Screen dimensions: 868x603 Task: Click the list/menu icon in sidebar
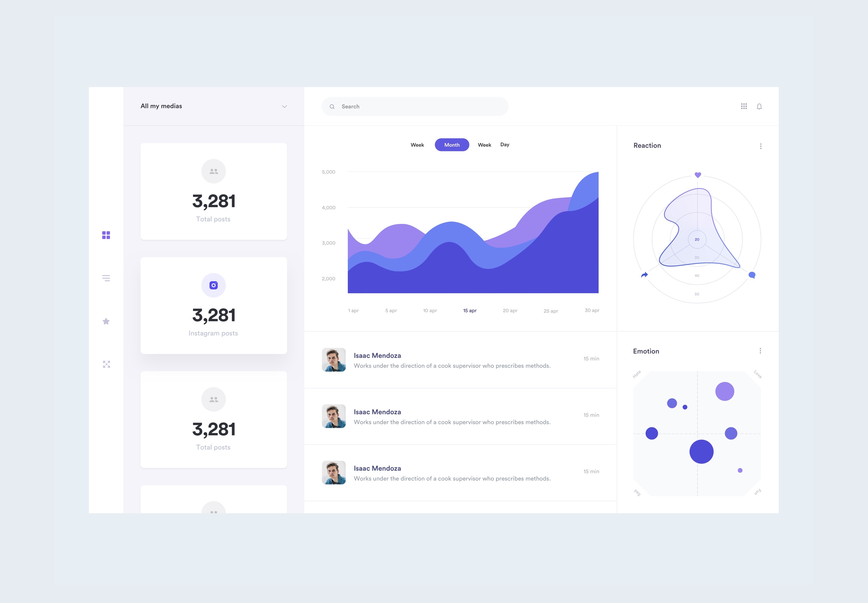click(106, 278)
